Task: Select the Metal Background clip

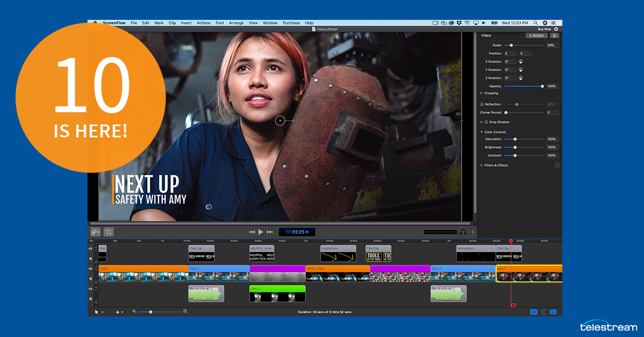Action: click(x=277, y=273)
